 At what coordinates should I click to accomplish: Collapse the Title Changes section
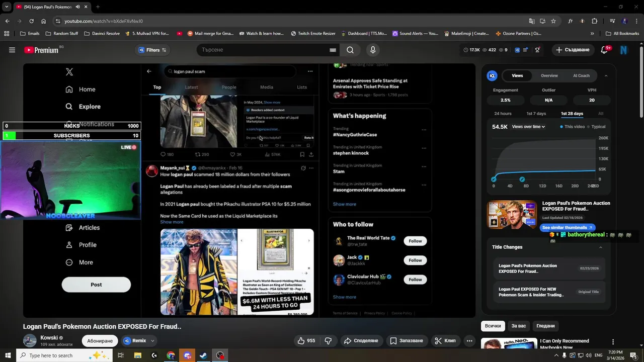600,247
